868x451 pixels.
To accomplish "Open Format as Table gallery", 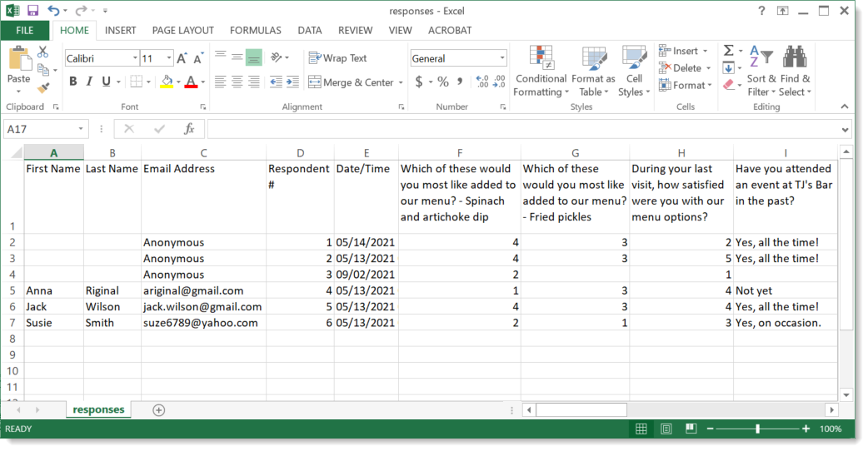I will (593, 72).
